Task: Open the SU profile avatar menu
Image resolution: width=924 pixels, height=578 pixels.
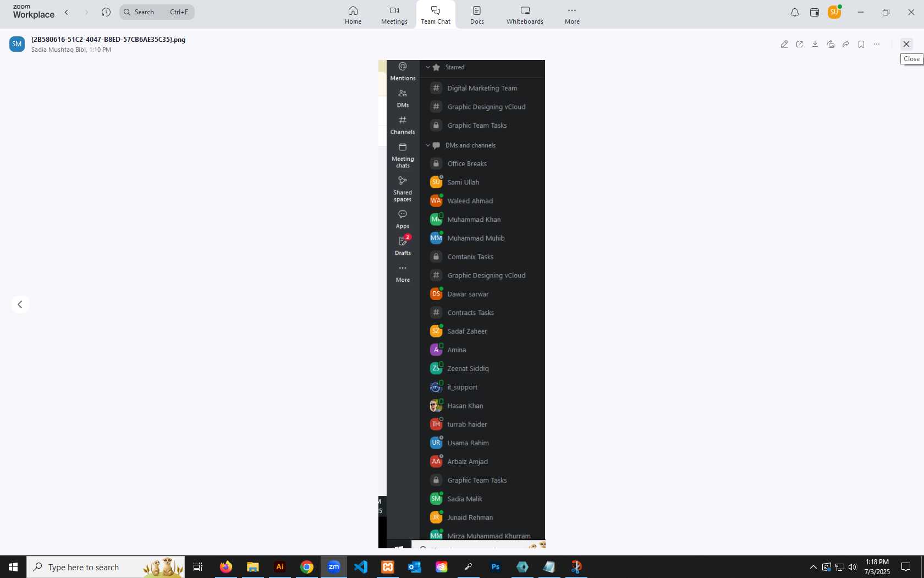Action: point(834,12)
